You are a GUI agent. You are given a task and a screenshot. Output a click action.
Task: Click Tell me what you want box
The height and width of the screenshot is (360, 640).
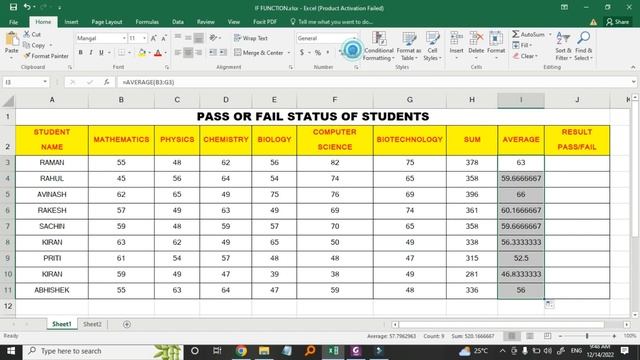[331, 22]
